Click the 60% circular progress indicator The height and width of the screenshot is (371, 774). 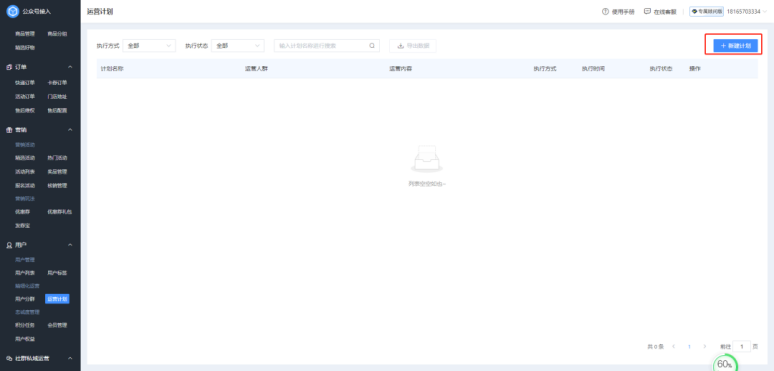[725, 364]
